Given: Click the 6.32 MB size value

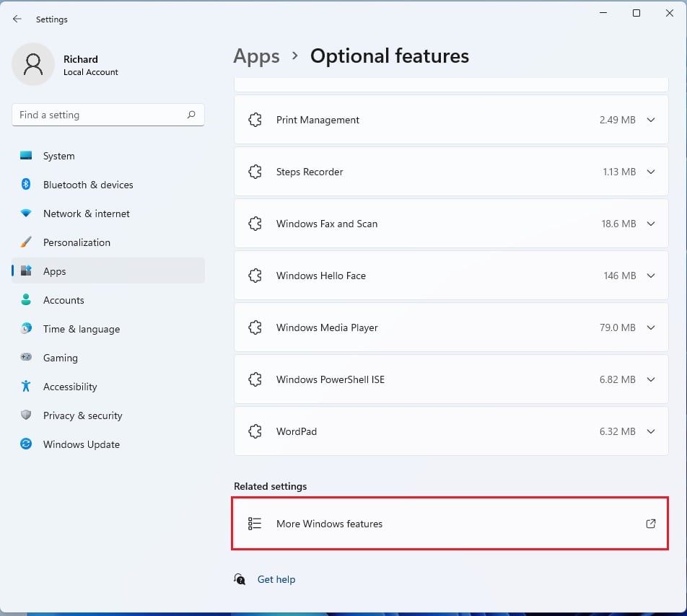Looking at the screenshot, I should pyautogui.click(x=617, y=431).
